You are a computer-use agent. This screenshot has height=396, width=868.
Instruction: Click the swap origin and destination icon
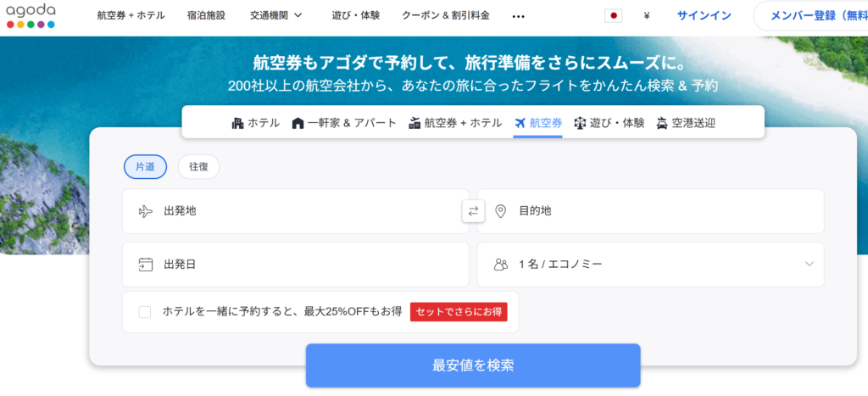pyautogui.click(x=473, y=211)
